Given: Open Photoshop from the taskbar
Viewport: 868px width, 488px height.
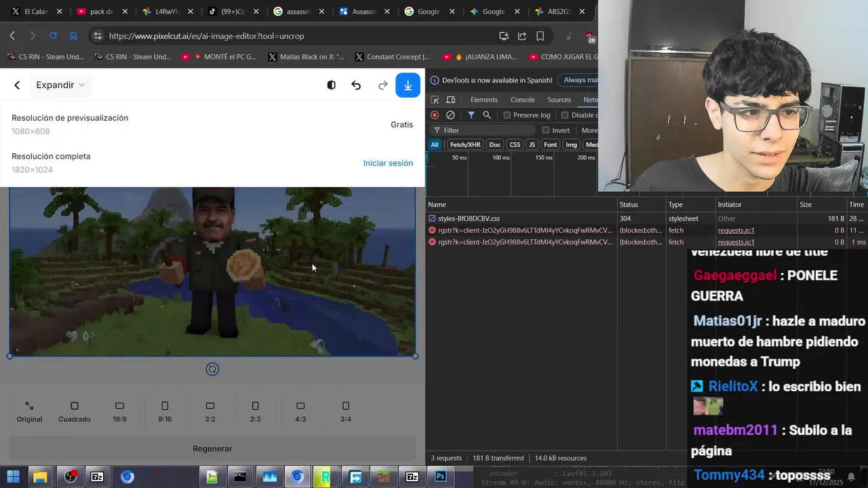Looking at the screenshot, I should click(x=441, y=476).
